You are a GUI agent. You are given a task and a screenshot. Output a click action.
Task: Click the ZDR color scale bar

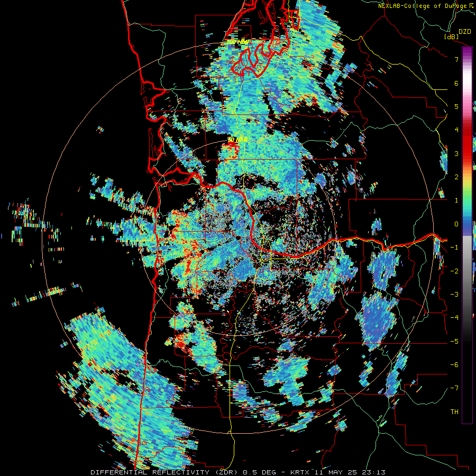467,235
